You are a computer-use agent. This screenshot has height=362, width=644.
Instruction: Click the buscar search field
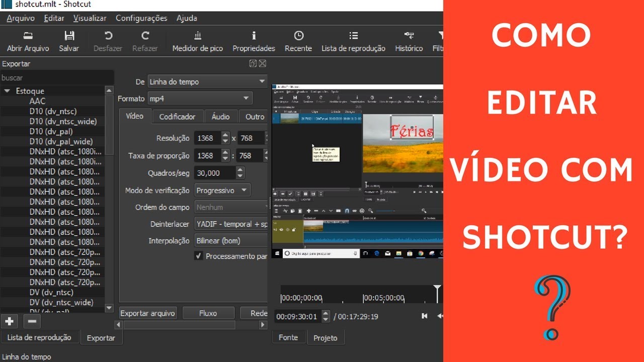pyautogui.click(x=57, y=78)
